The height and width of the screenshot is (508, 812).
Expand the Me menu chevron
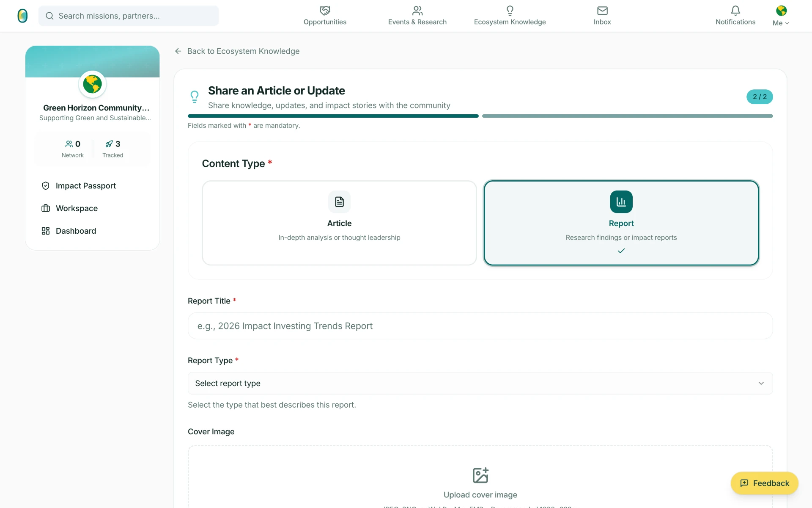[787, 23]
